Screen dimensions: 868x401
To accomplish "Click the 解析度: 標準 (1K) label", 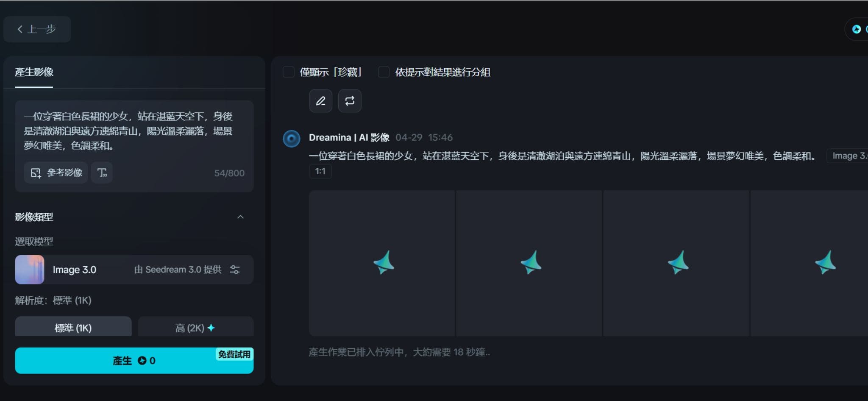I will point(53,301).
